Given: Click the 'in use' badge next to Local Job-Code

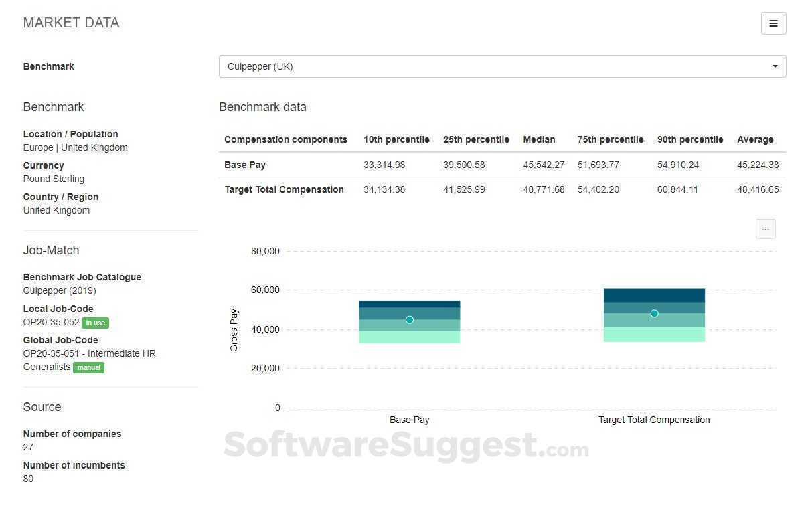Looking at the screenshot, I should 95,323.
